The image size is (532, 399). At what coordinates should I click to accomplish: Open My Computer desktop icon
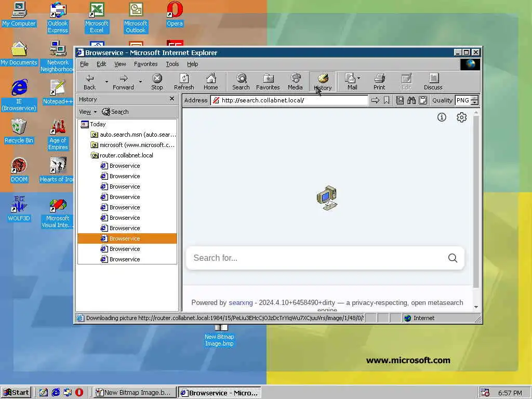tap(19, 14)
